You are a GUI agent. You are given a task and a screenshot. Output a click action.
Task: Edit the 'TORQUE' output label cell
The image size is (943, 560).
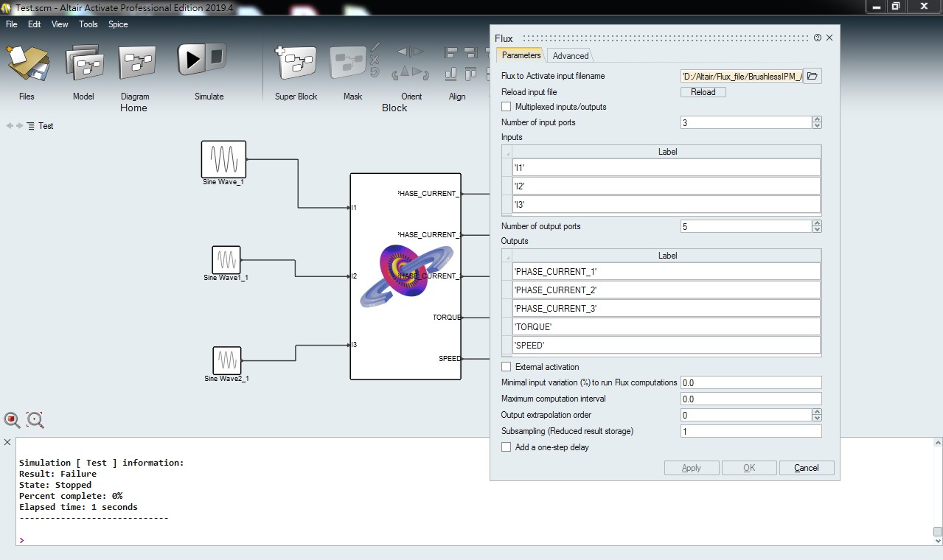click(667, 326)
